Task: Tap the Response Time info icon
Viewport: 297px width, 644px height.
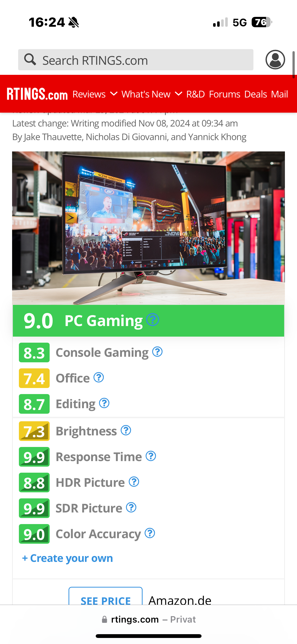Action: (x=151, y=456)
